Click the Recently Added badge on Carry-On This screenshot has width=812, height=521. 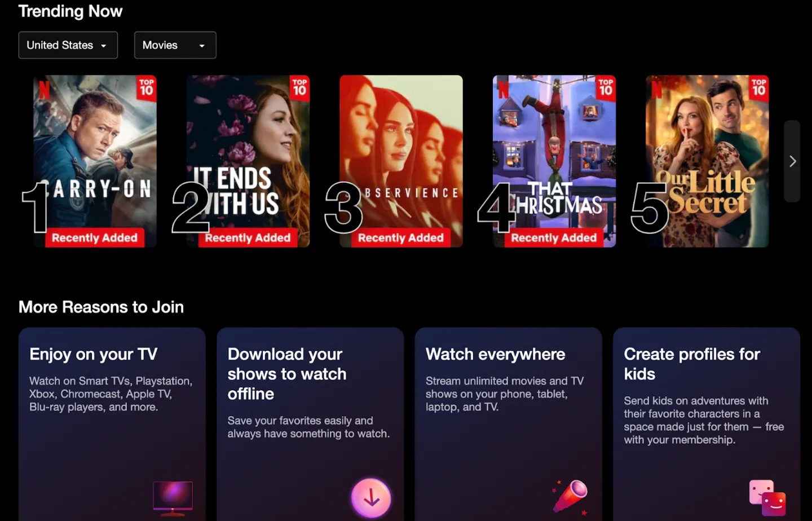[x=95, y=238]
